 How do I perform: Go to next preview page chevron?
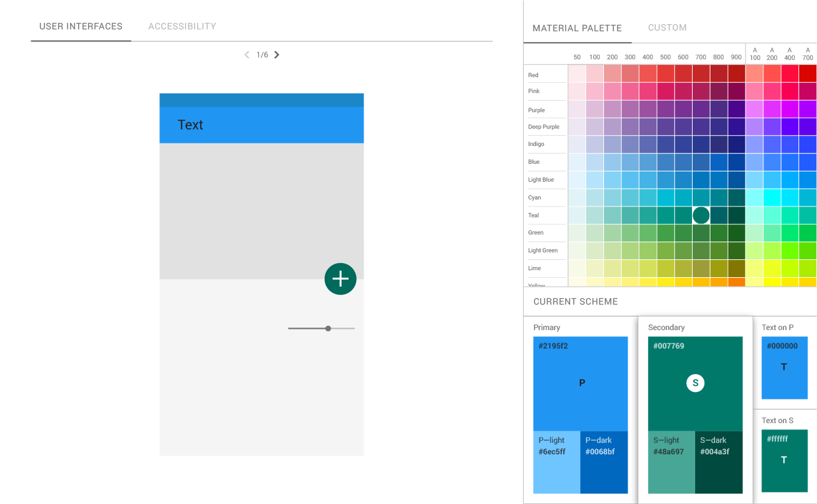pos(277,55)
